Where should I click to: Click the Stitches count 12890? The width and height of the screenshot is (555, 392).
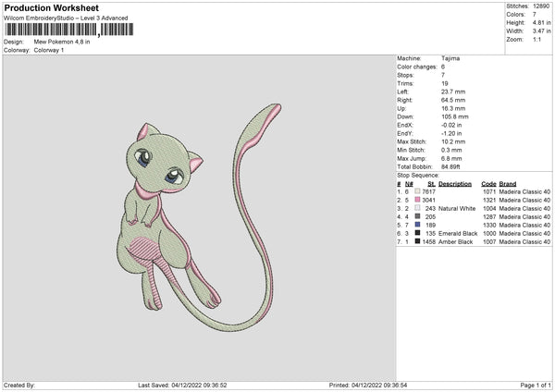coord(541,6)
